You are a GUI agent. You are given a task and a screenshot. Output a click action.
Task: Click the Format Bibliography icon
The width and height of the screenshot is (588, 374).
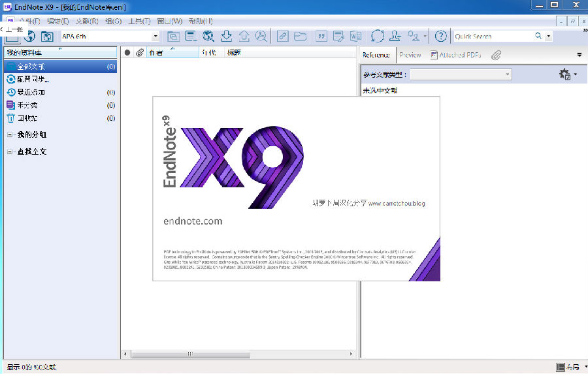[x=338, y=37]
